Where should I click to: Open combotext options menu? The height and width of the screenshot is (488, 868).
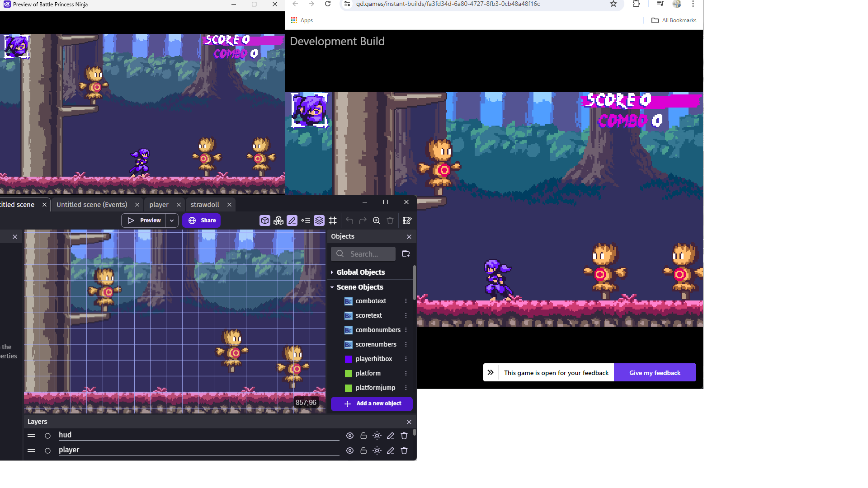point(406,301)
